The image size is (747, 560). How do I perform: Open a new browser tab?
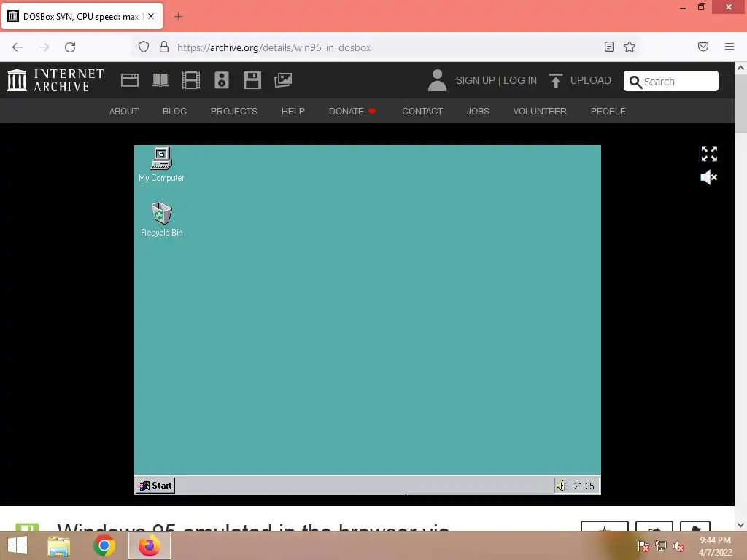(x=178, y=17)
